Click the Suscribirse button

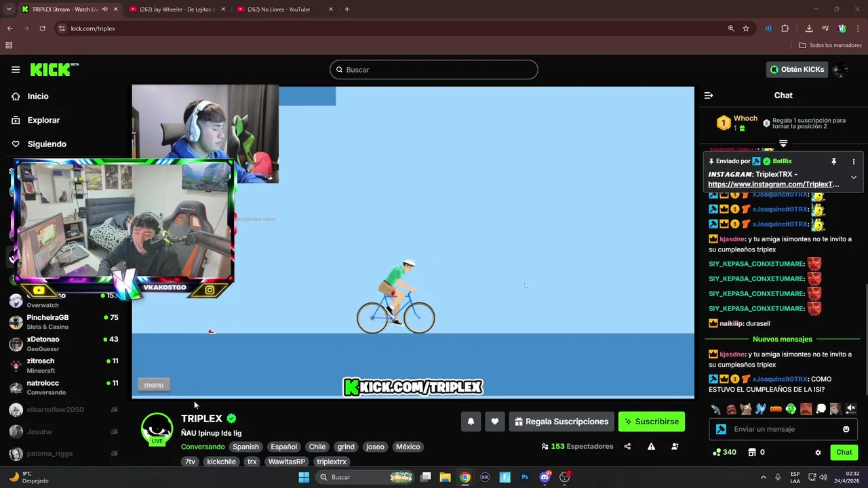[652, 422]
